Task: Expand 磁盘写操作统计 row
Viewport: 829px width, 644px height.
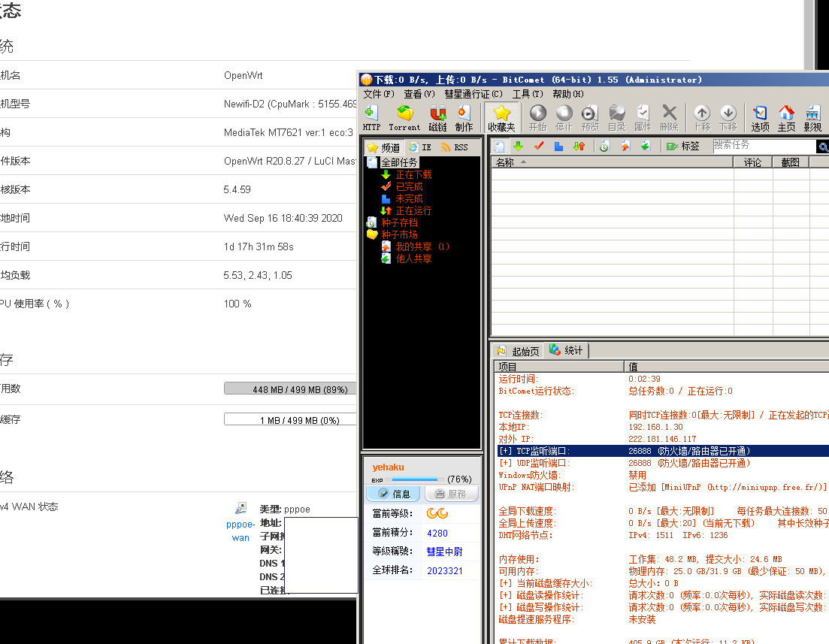Action: [x=506, y=607]
